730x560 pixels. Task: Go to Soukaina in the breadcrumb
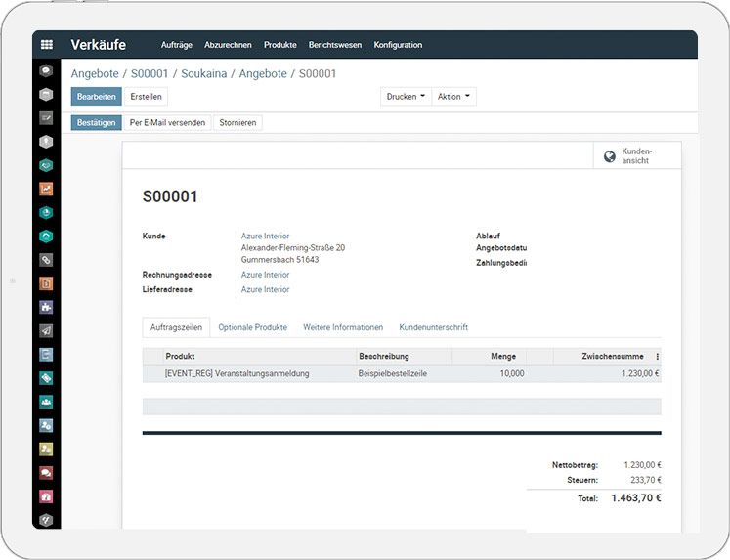(x=204, y=73)
